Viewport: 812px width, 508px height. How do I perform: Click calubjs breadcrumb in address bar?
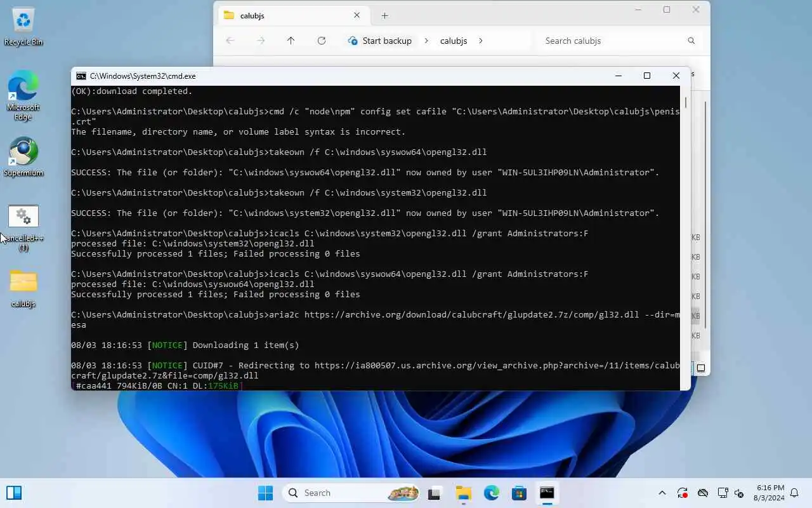(x=454, y=41)
